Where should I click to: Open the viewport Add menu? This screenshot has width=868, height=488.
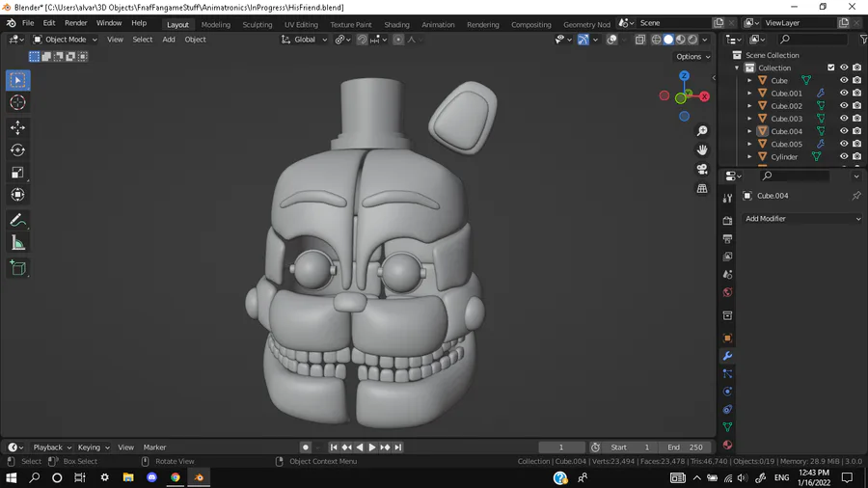(x=168, y=40)
